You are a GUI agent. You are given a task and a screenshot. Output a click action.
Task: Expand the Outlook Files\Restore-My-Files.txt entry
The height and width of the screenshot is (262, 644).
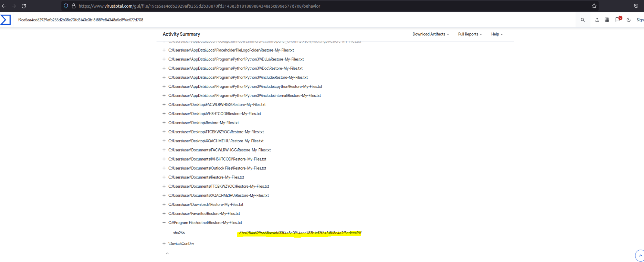coord(164,168)
